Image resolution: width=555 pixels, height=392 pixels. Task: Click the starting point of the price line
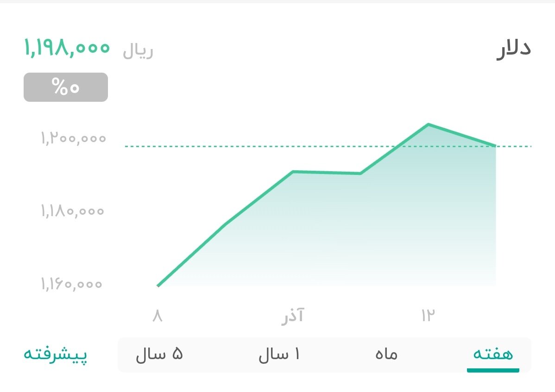coord(158,286)
